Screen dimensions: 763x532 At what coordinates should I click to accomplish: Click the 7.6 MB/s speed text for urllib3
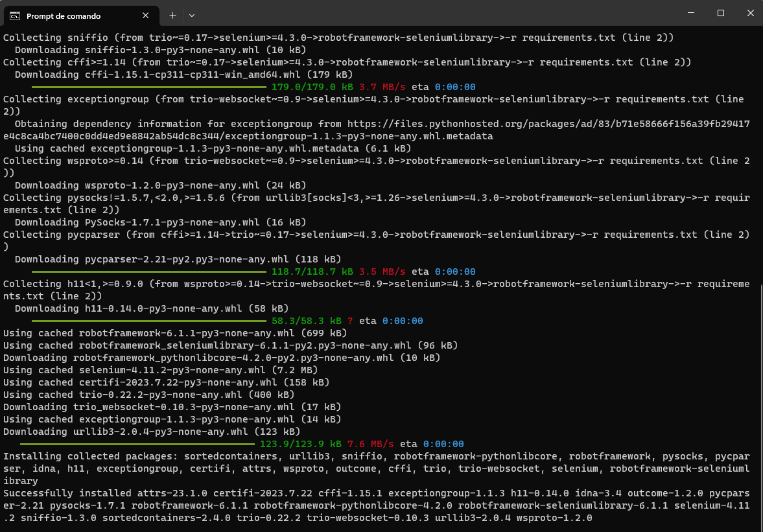(364, 444)
